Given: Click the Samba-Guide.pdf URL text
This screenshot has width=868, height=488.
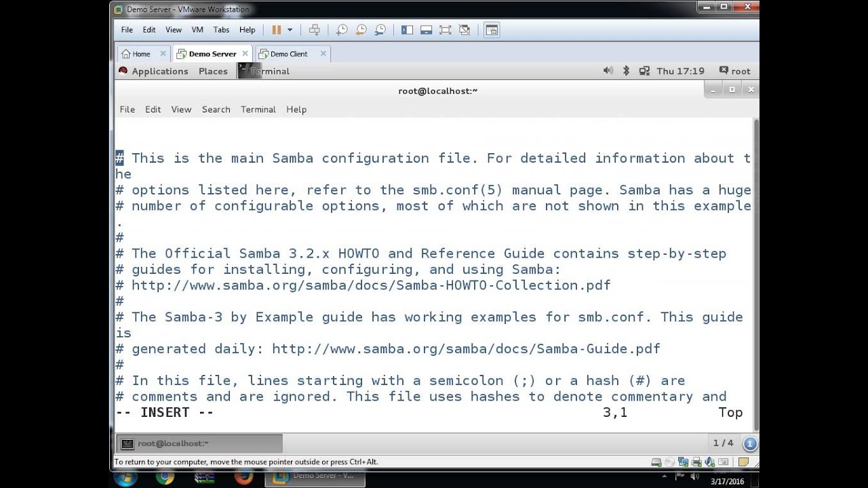Looking at the screenshot, I should point(466,349).
